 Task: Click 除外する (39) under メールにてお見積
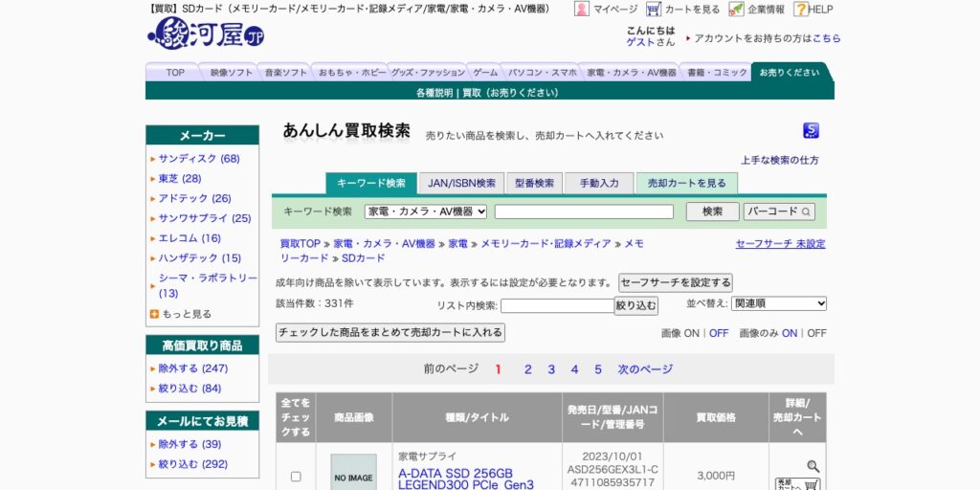(189, 444)
